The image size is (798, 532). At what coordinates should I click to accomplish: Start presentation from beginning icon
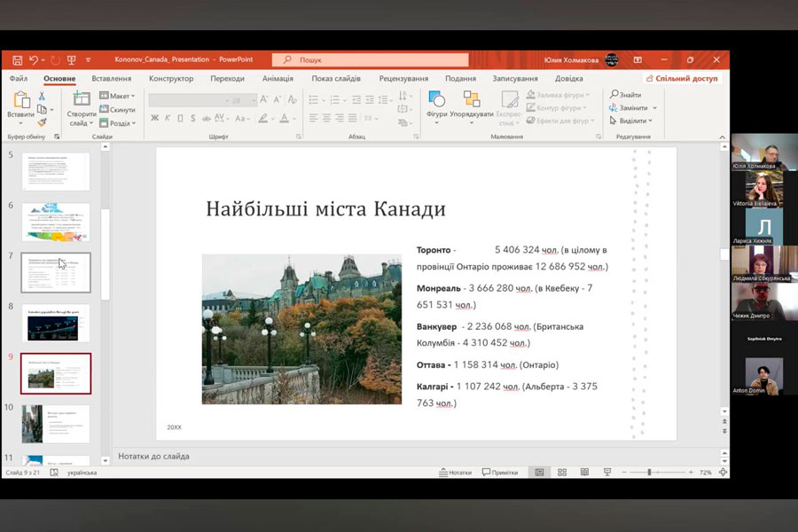coord(72,59)
